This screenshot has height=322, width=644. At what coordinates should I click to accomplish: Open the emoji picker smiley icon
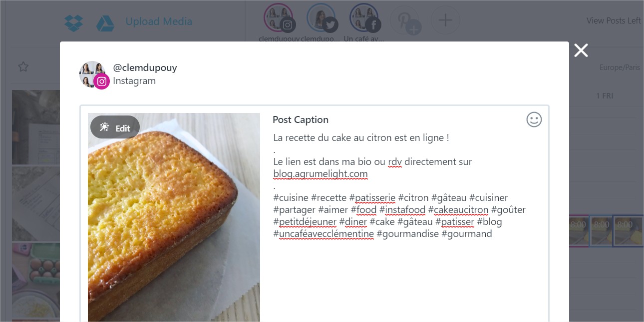click(x=534, y=119)
